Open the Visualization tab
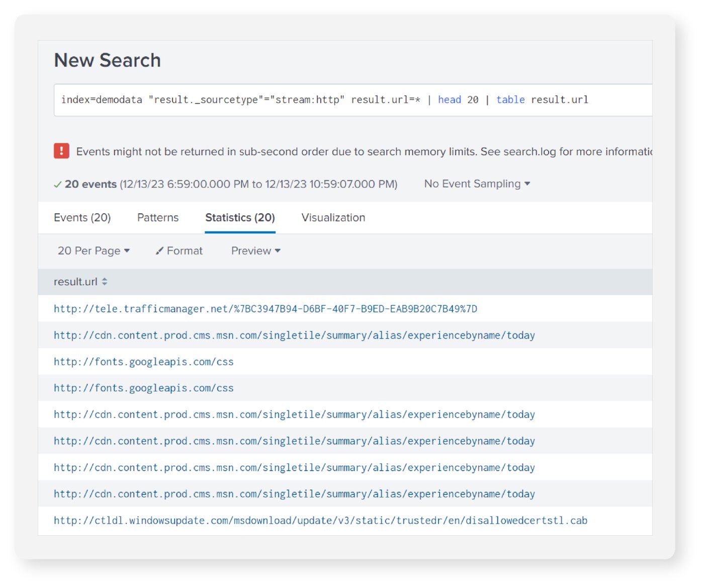The height and width of the screenshot is (588, 704). pyautogui.click(x=333, y=217)
